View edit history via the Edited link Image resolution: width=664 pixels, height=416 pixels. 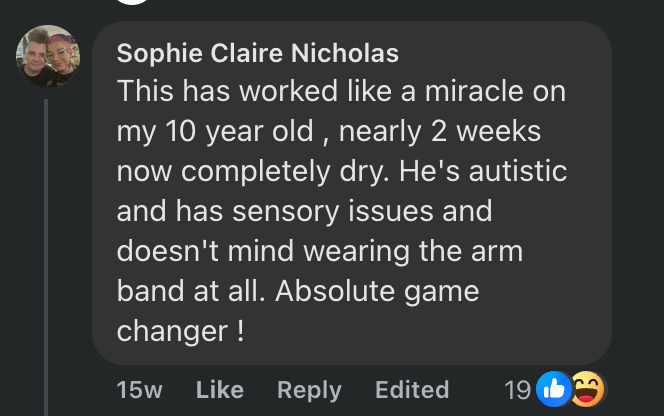tap(412, 389)
